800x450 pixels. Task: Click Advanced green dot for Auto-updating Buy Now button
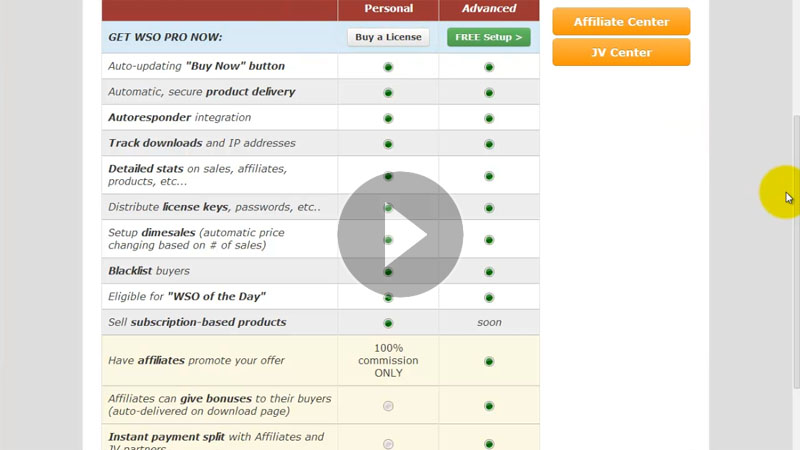(489, 67)
